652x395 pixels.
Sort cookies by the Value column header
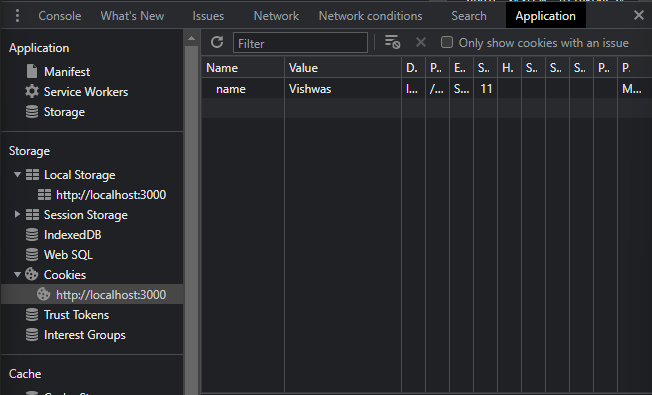click(343, 68)
